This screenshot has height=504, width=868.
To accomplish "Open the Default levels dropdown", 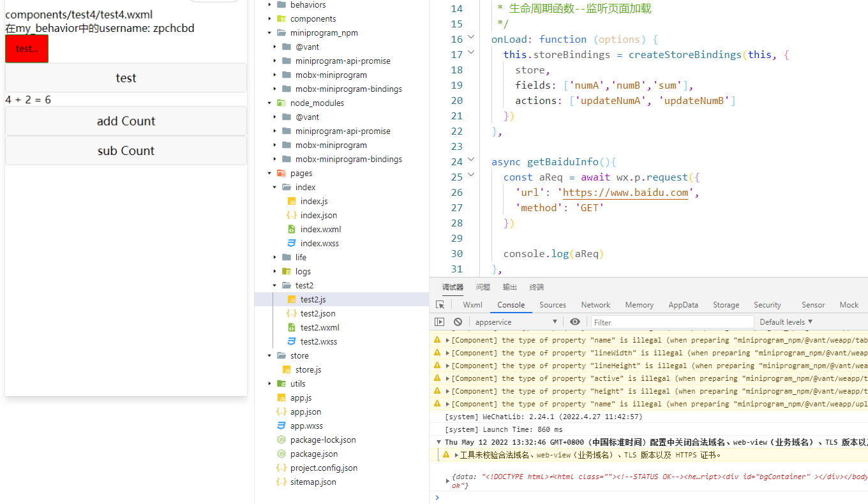I will (786, 322).
